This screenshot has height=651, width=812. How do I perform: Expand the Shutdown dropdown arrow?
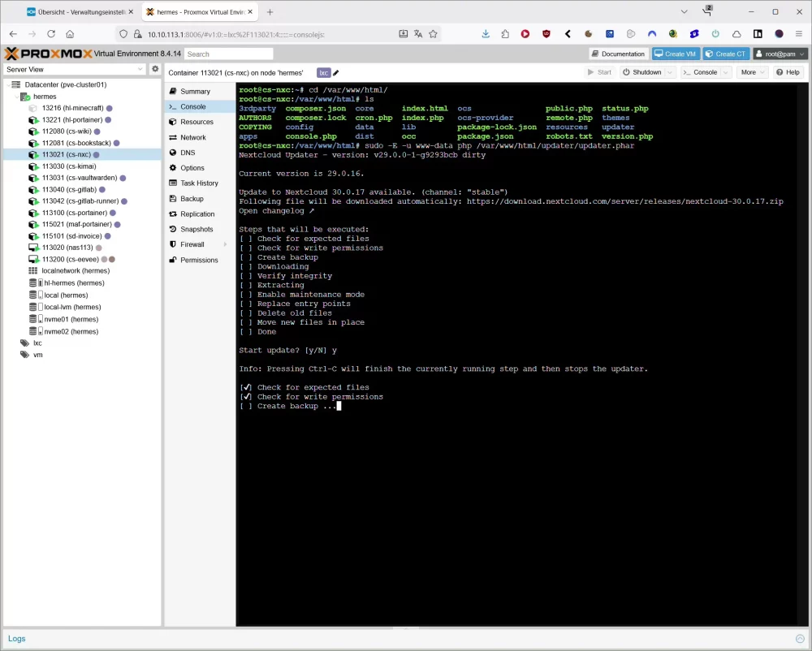(670, 72)
